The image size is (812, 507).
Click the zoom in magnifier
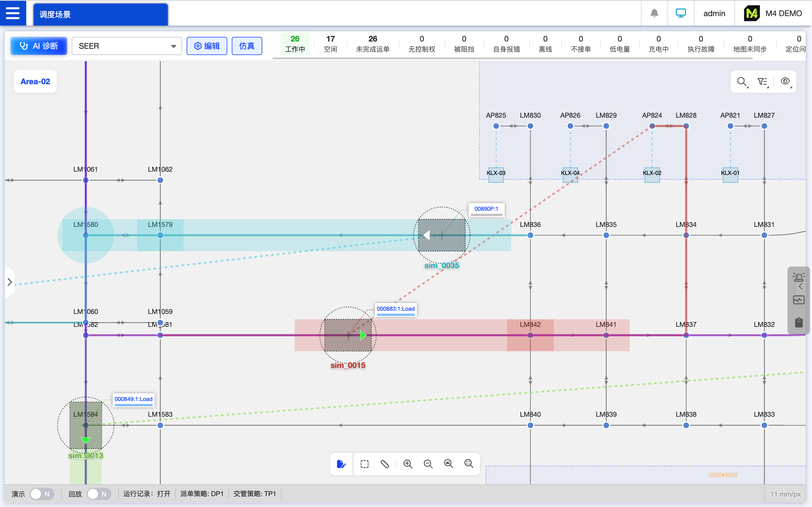[x=408, y=464]
